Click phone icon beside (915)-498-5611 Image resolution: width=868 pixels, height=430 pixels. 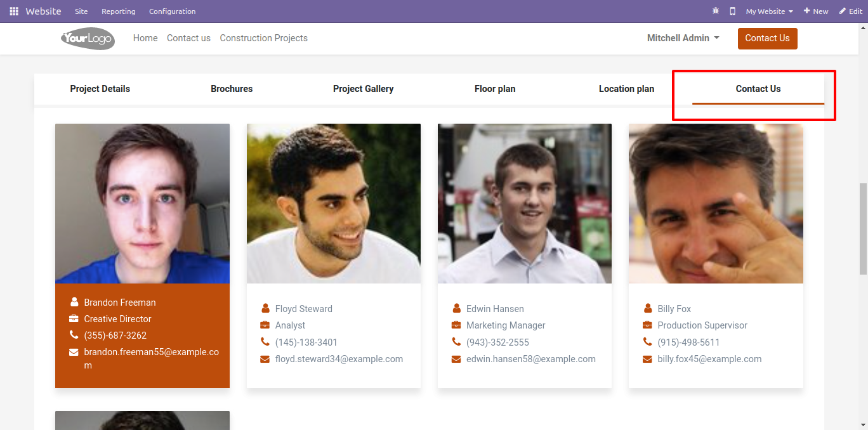[x=647, y=342]
